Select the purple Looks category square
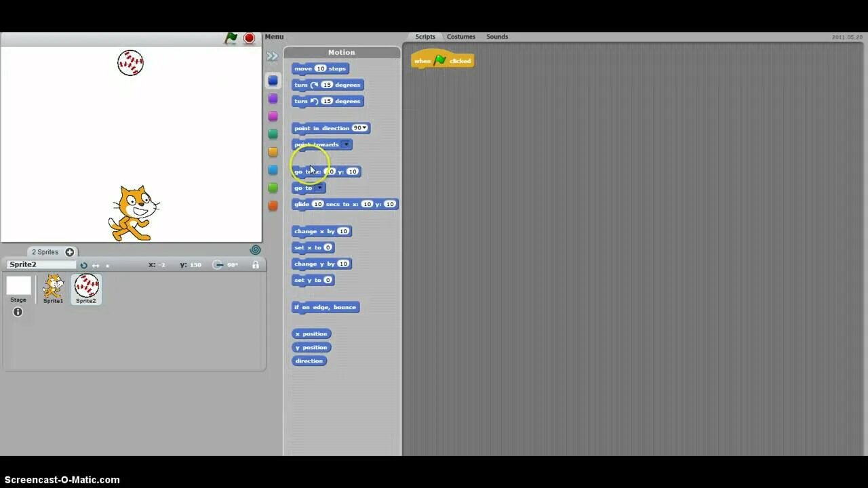868x488 pixels. pyautogui.click(x=273, y=98)
